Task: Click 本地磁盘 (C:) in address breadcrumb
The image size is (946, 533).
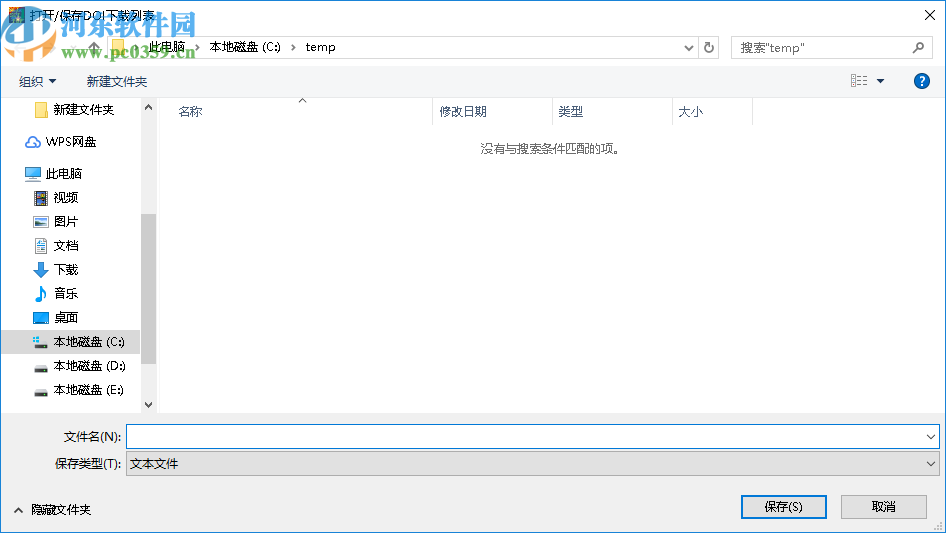Action: point(245,47)
